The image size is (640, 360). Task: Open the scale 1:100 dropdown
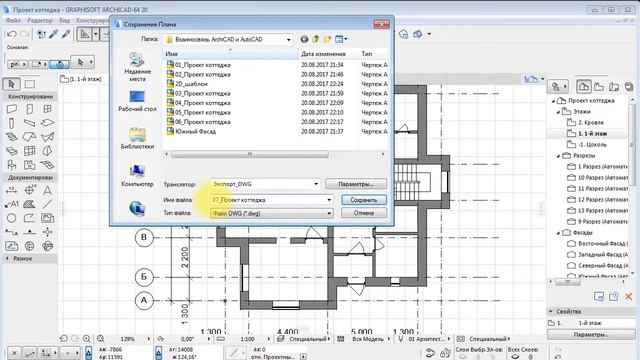click(x=269, y=339)
